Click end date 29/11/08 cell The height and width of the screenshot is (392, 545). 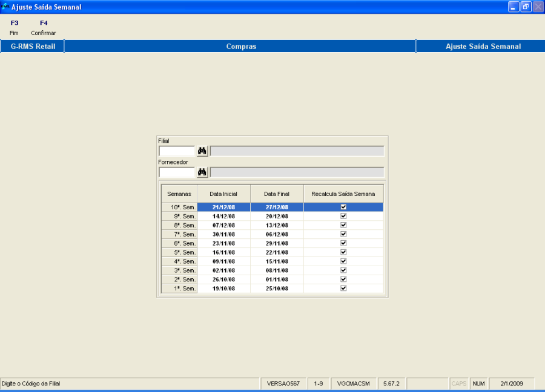point(277,243)
